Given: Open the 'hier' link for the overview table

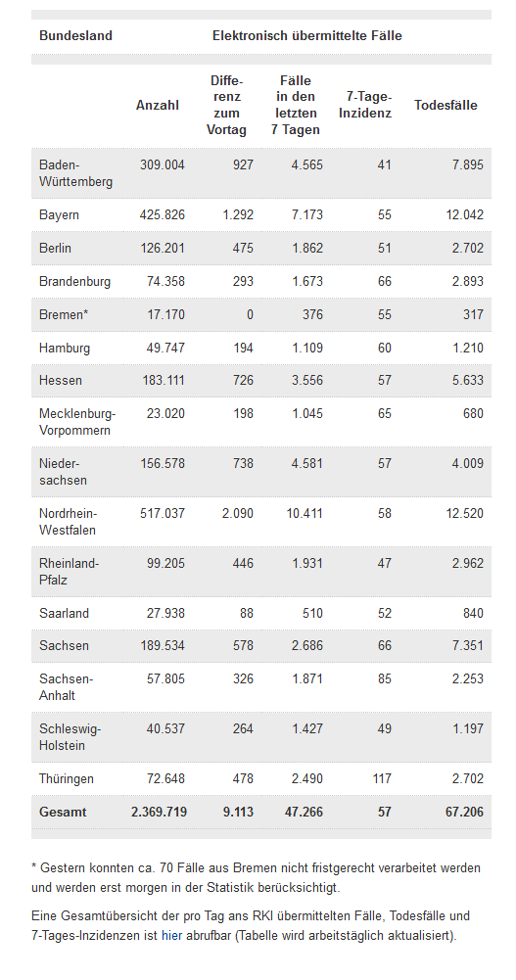Looking at the screenshot, I should pyautogui.click(x=171, y=936).
